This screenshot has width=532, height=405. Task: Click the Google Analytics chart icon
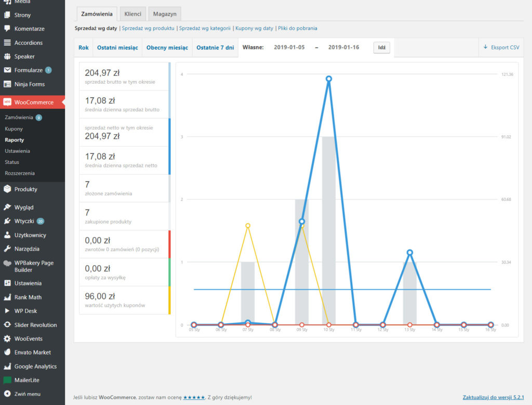7,367
